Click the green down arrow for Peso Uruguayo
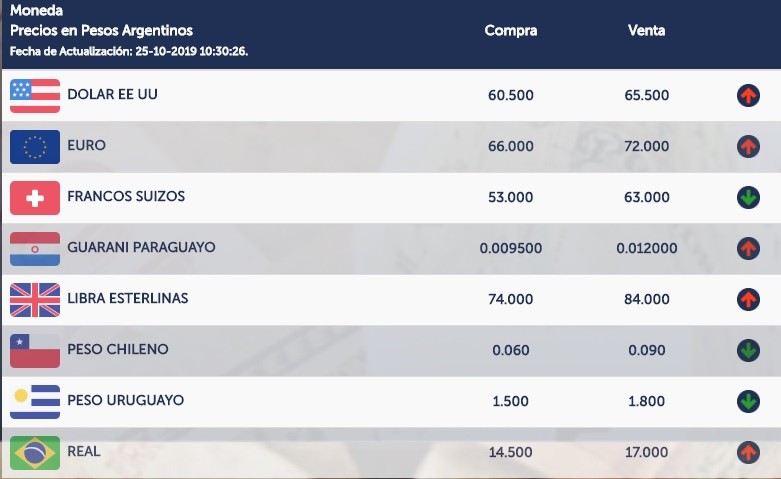The image size is (781, 479). coord(748,401)
